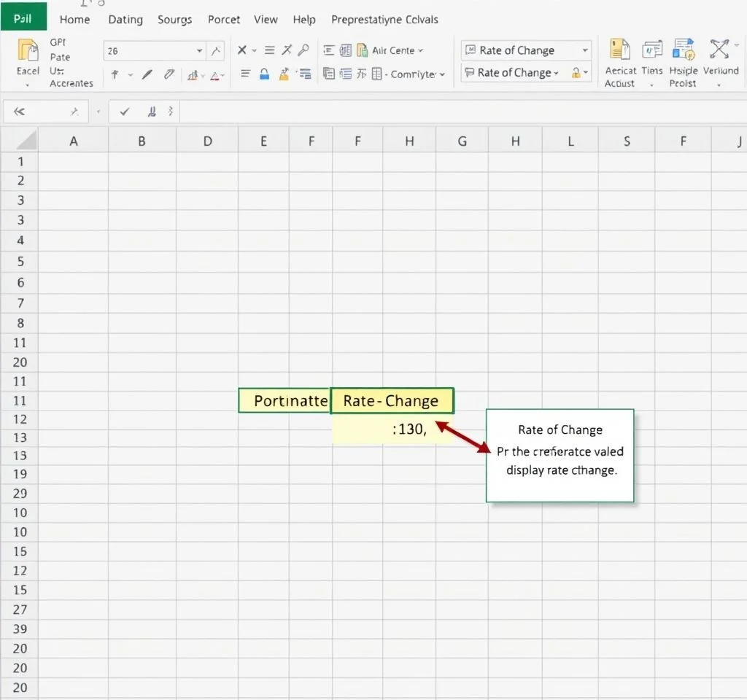Open the Help tab
This screenshot has height=700, width=747.
[304, 20]
